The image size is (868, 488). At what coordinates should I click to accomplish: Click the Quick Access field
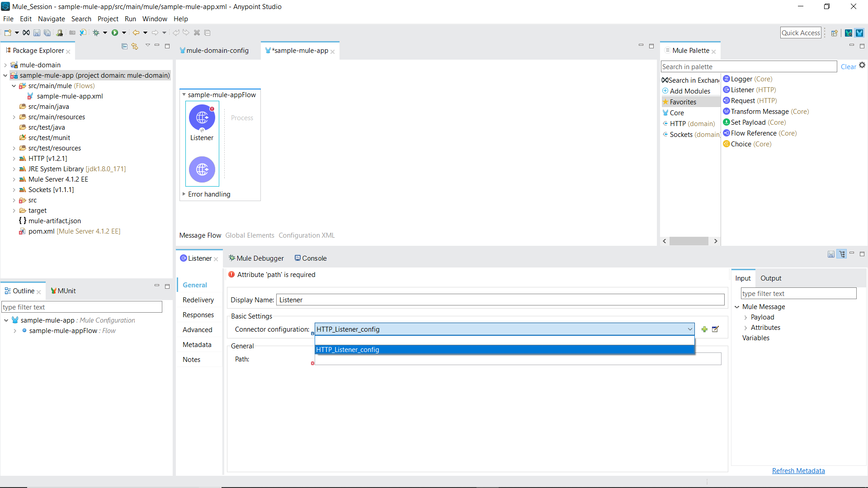(801, 33)
